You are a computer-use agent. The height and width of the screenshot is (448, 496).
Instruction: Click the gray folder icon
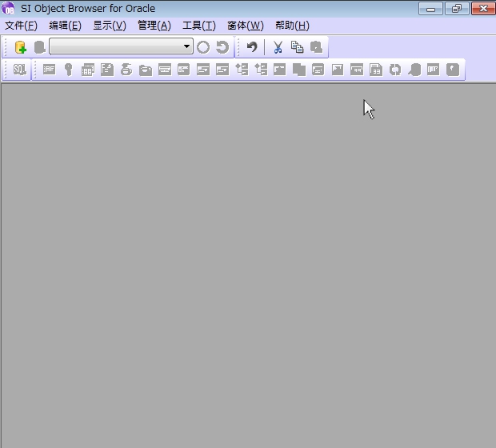pyautogui.click(x=146, y=70)
